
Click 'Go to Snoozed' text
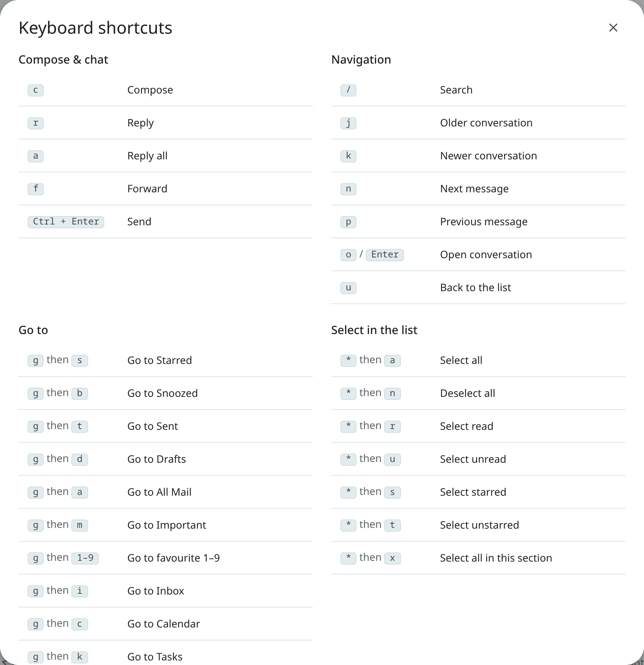click(163, 393)
